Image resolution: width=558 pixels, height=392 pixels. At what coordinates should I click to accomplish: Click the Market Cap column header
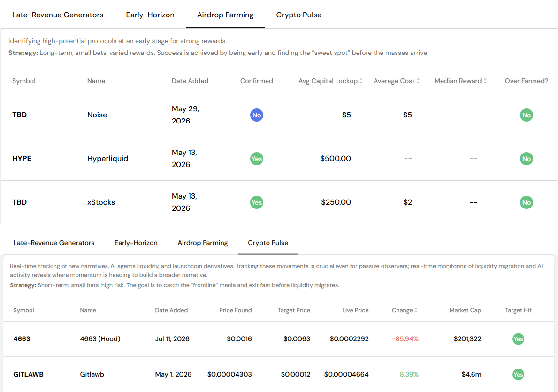465,310
